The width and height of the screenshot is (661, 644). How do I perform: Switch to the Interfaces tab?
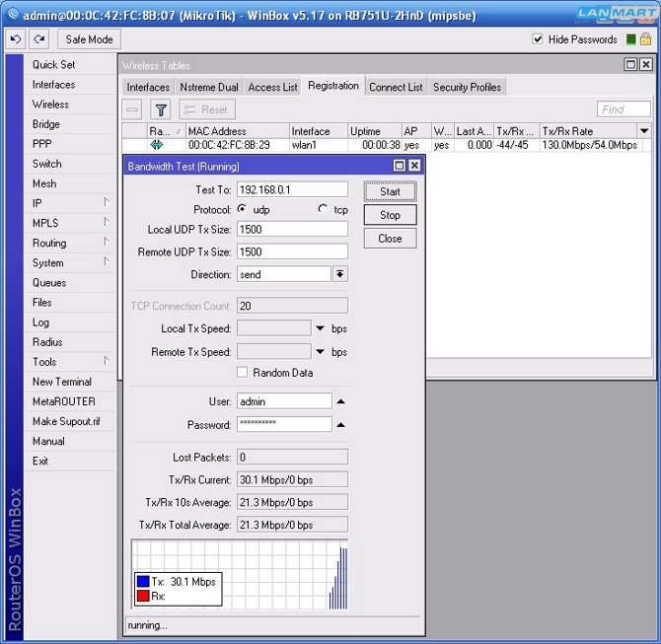pyautogui.click(x=148, y=87)
